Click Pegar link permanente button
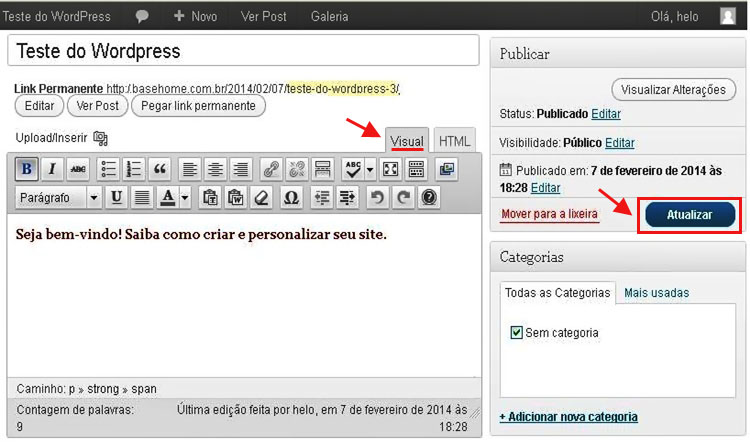The image size is (750, 444). click(198, 106)
